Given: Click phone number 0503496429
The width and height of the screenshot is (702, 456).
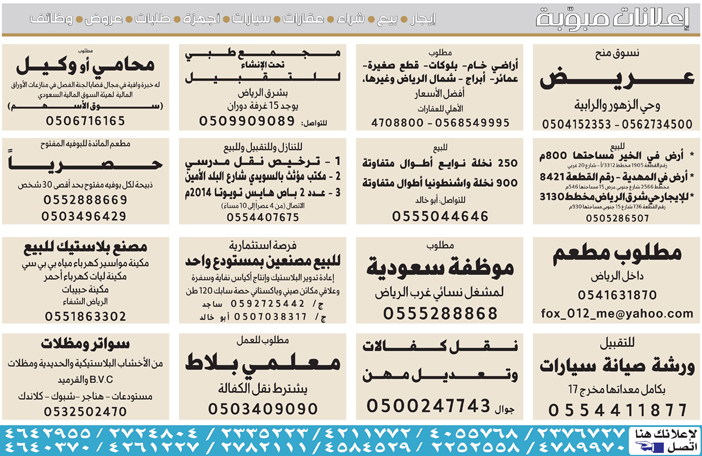Looking at the screenshot, I should pyautogui.click(x=84, y=216).
